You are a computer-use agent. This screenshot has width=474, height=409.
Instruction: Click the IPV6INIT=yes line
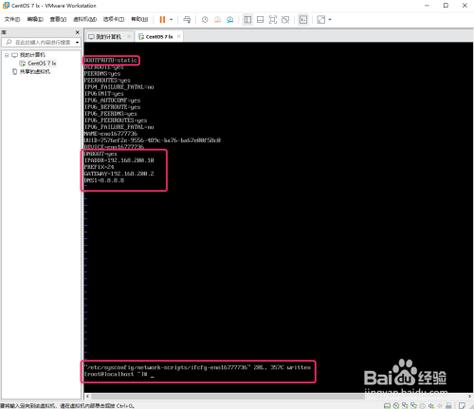(104, 94)
